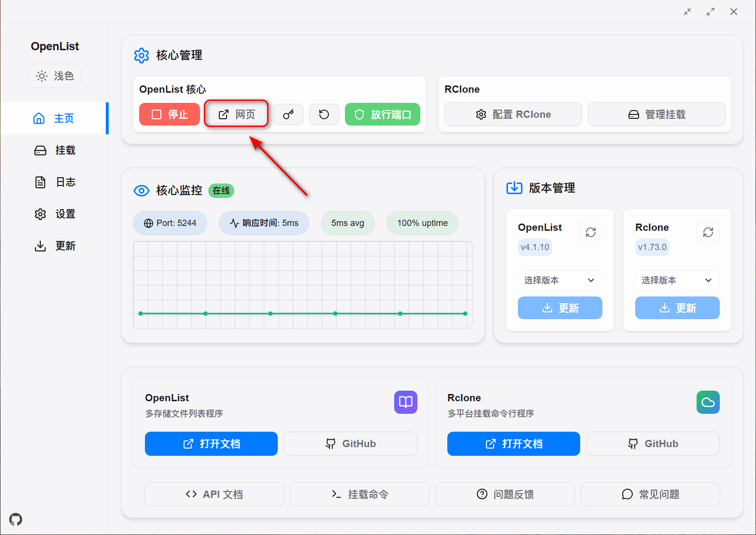Click the GitHub icon in the bottom-left corner
This screenshot has width=756, height=535.
15,519
